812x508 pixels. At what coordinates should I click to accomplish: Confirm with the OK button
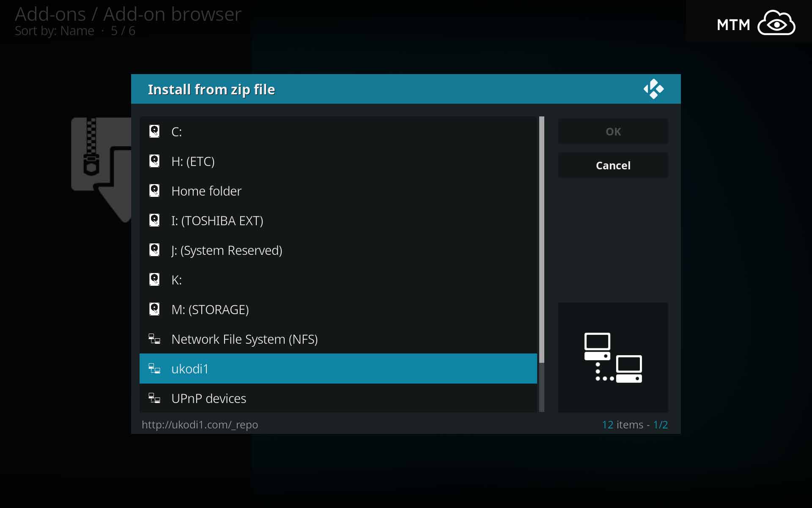click(x=613, y=131)
